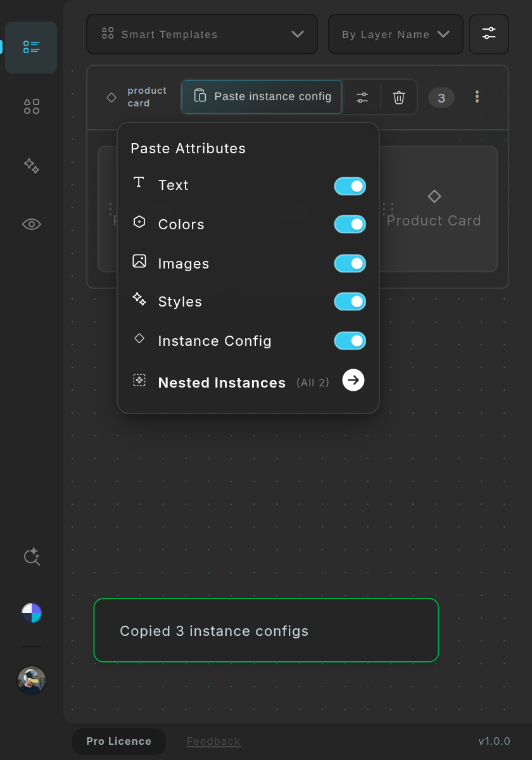
Task: Toggle the Instance Config attribute
Action: point(350,341)
